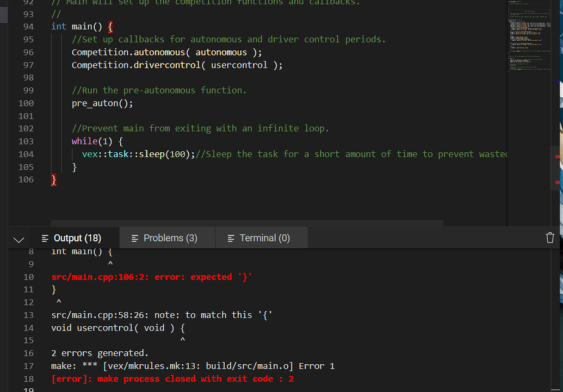Click the horizontal scrollbar below the editor
The height and width of the screenshot is (392, 563).
pos(247,223)
